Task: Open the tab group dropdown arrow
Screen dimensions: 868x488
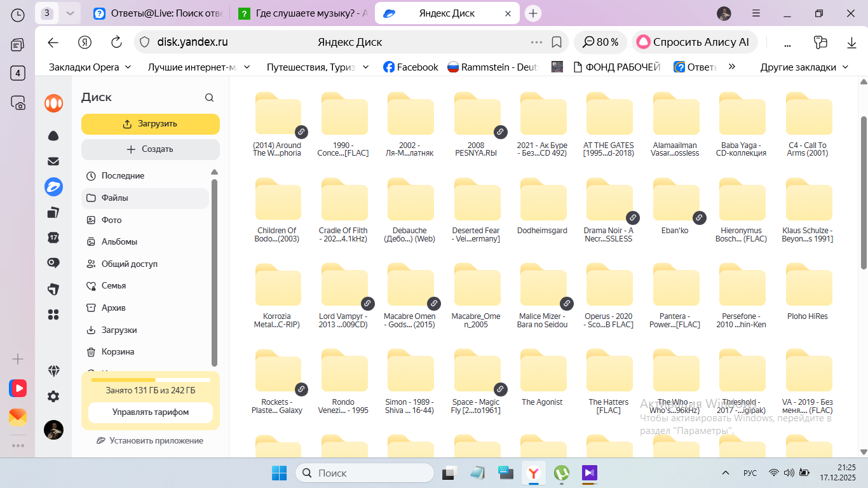Action: (x=70, y=13)
